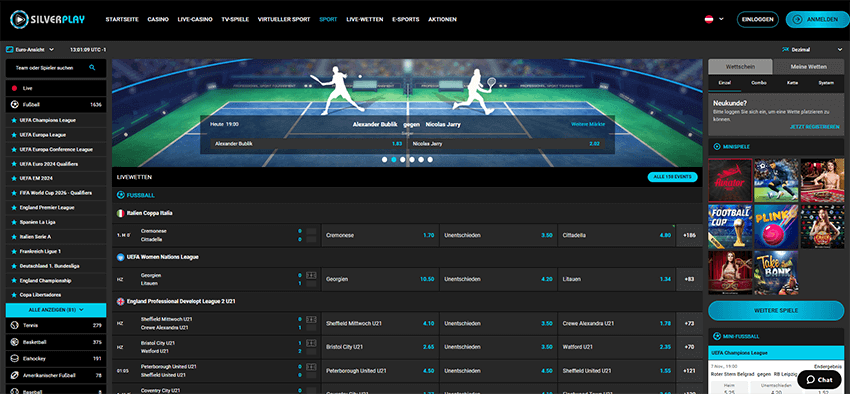
Task: Toggle Cremonese 1.70 odds selection
Action: pyautogui.click(x=380, y=236)
